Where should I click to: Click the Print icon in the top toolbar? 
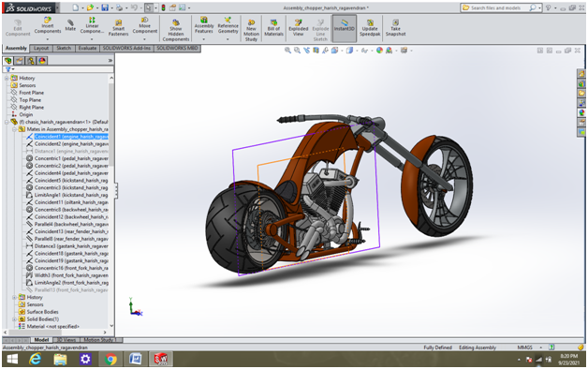point(119,7)
